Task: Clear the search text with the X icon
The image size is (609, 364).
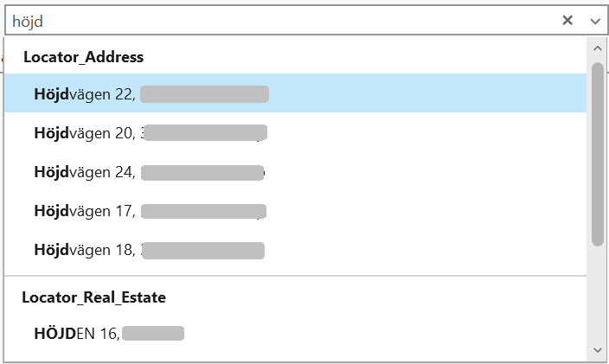Action: [x=567, y=20]
